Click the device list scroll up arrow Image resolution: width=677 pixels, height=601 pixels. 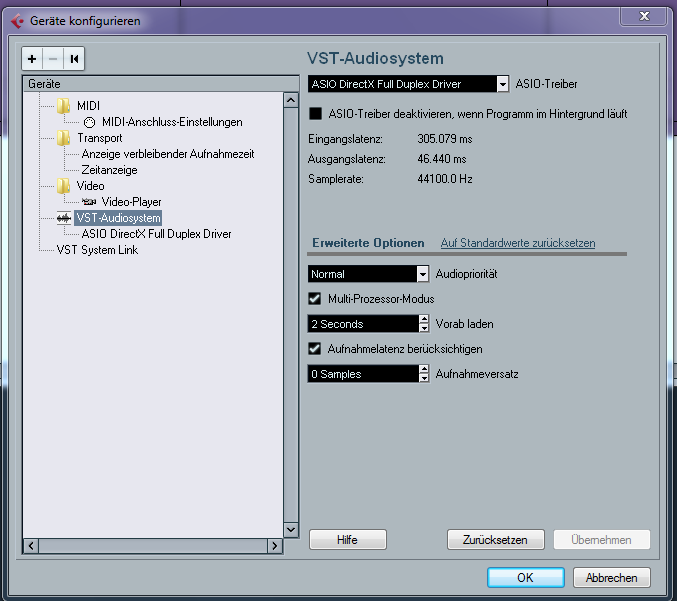(x=291, y=101)
